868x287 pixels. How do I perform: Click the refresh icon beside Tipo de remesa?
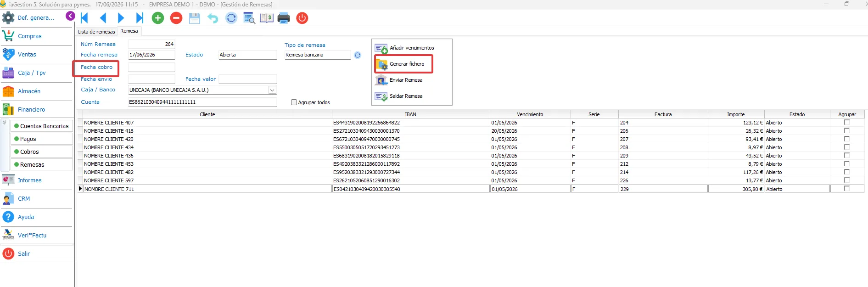point(358,55)
